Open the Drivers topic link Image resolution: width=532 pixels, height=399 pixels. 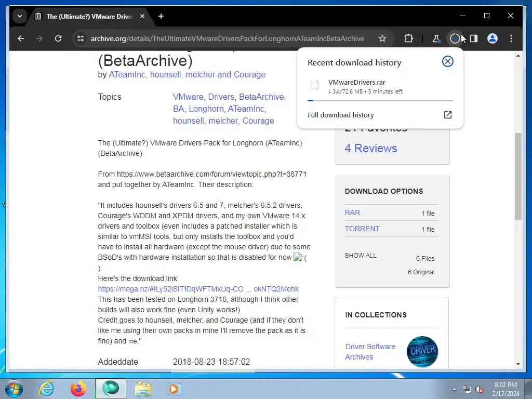tap(221, 97)
